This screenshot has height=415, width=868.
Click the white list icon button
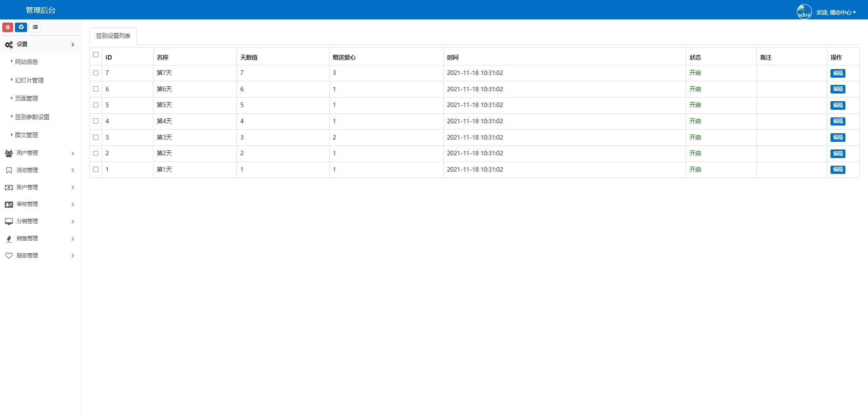[x=35, y=28]
